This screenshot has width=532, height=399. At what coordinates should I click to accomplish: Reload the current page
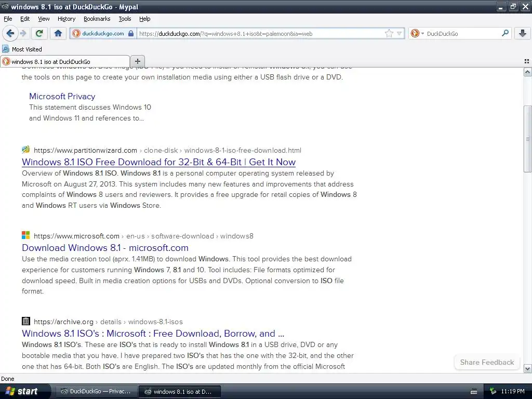click(x=39, y=33)
